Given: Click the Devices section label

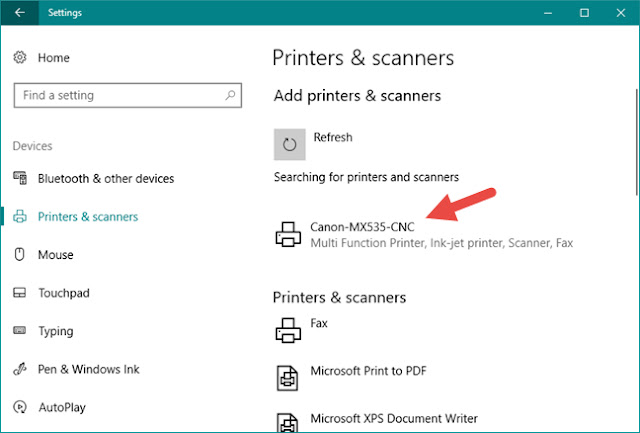Looking at the screenshot, I should [33, 146].
